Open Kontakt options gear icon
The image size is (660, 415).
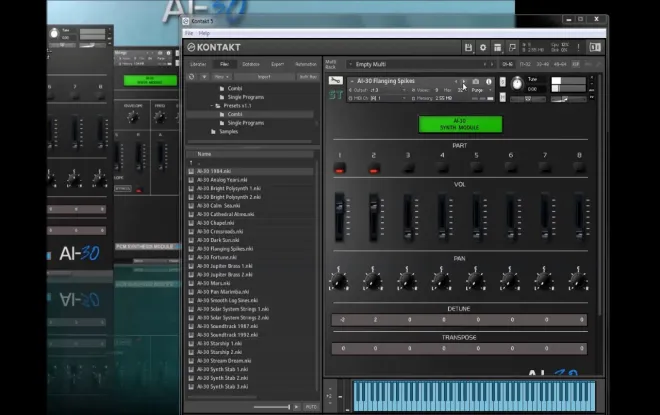(484, 47)
